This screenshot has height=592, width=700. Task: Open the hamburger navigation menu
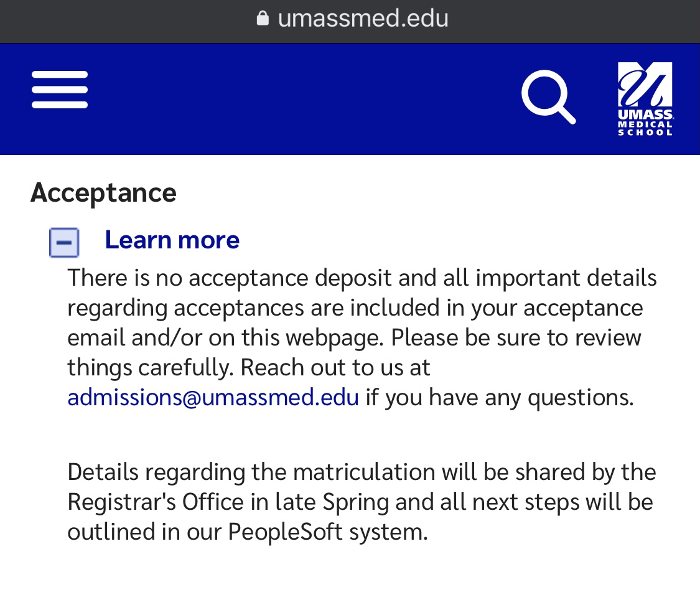click(x=59, y=90)
